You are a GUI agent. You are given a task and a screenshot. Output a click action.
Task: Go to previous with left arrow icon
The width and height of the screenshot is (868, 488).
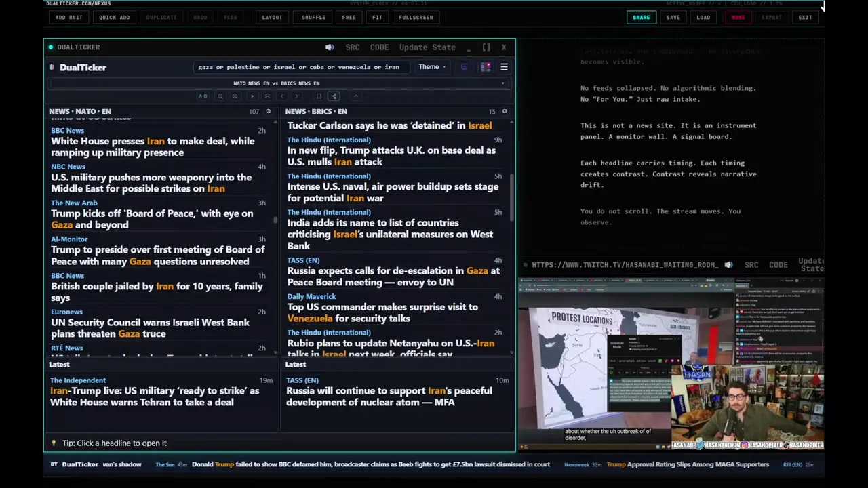(x=282, y=96)
